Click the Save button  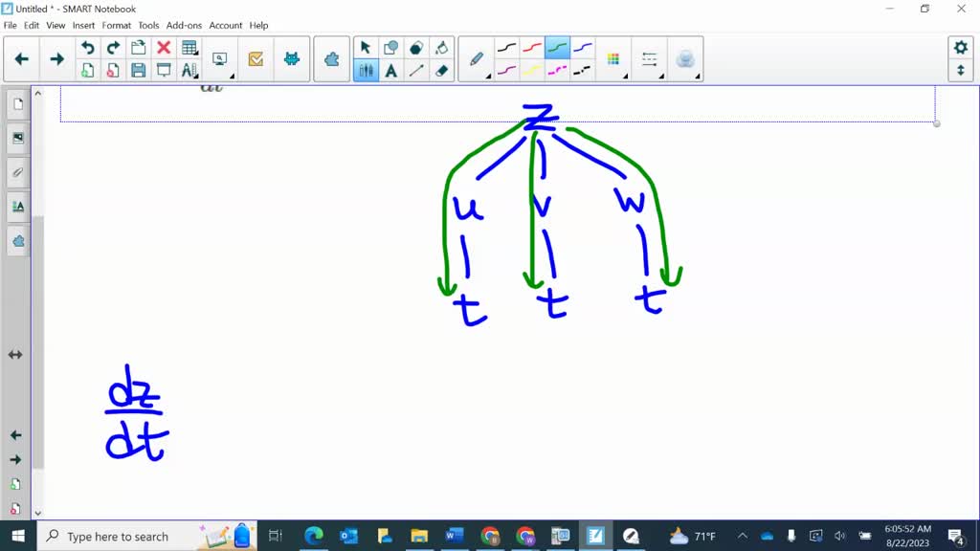pyautogui.click(x=139, y=70)
